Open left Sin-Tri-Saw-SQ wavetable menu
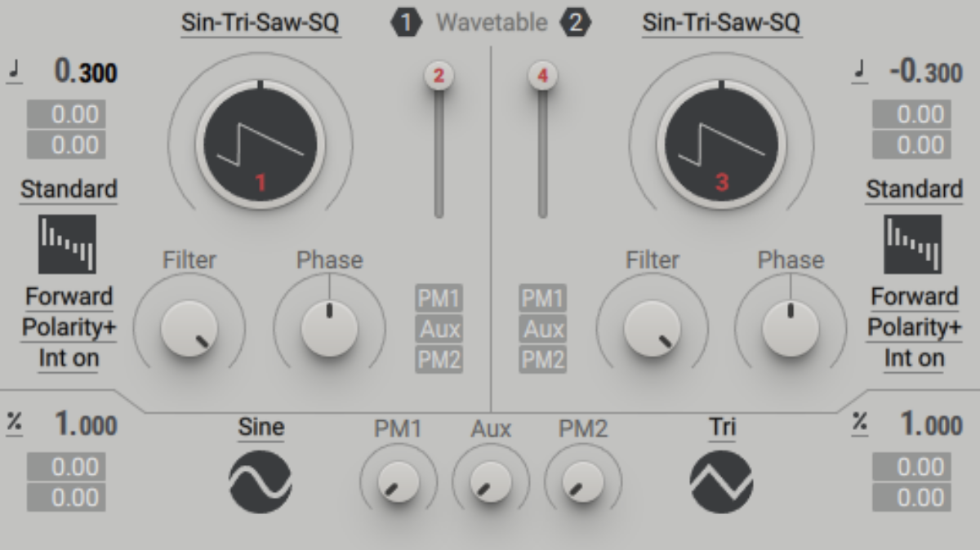The width and height of the screenshot is (980, 550). coord(261,23)
